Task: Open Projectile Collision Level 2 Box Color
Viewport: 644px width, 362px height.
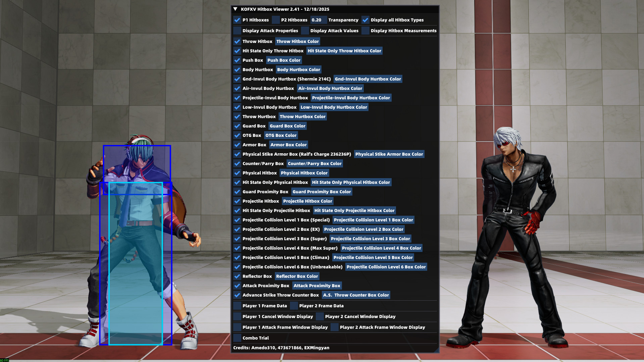Action: coord(364,229)
